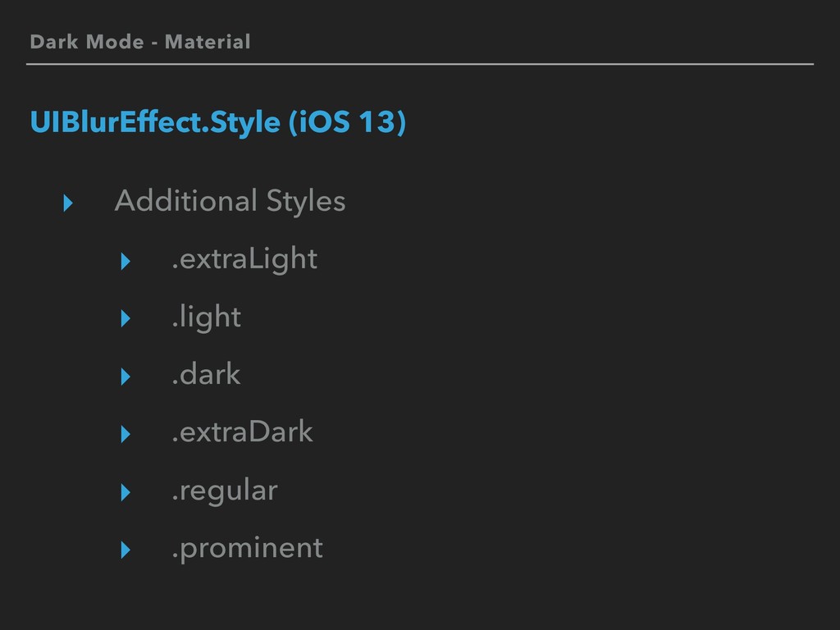The image size is (840, 630).
Task: Select the .extraDark style entry
Action: pyautogui.click(x=242, y=431)
